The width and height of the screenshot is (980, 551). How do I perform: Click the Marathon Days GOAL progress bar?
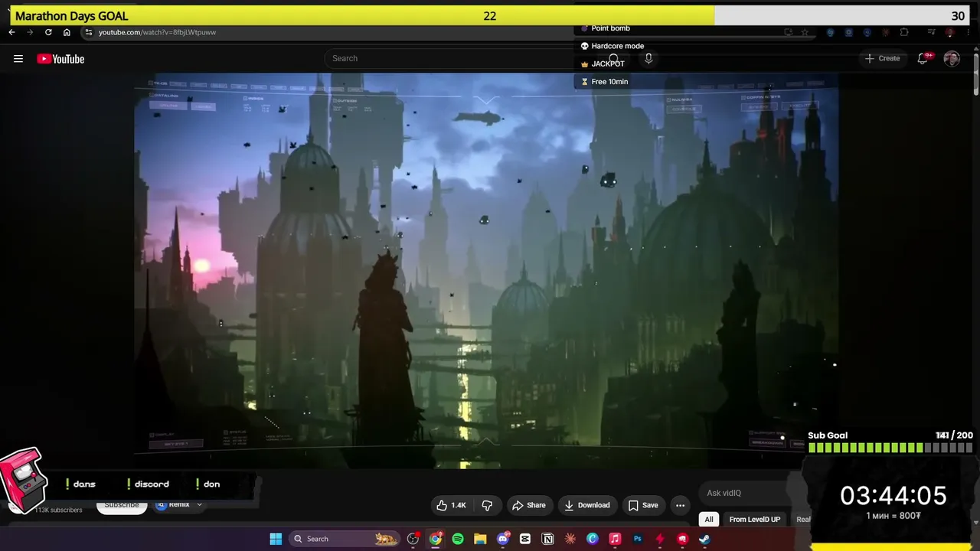point(490,15)
